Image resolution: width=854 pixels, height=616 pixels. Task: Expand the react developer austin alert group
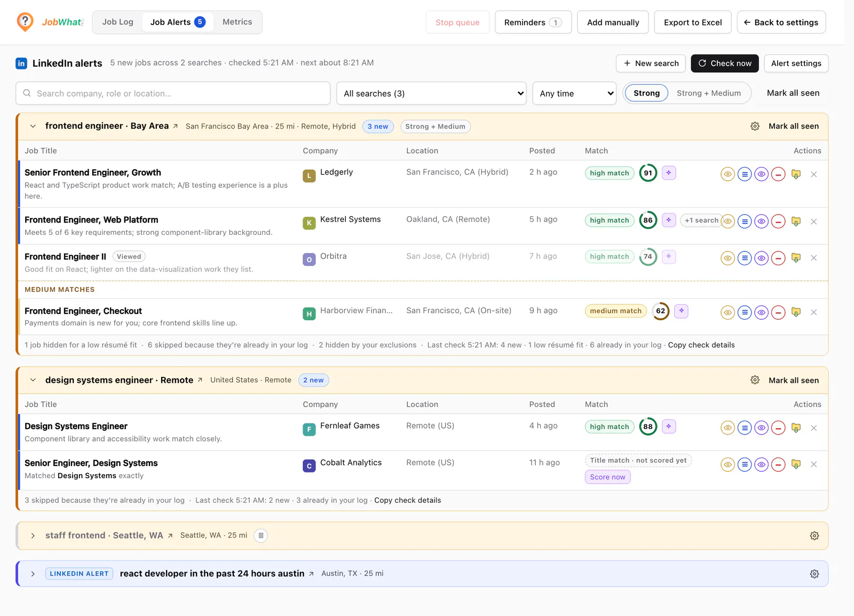[33, 574]
